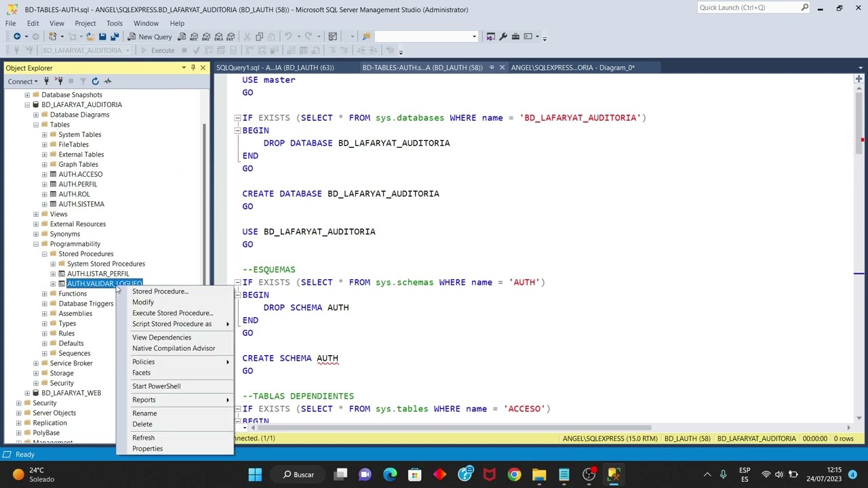Open the Windows Start menu
The width and height of the screenshot is (868, 488).
click(x=255, y=474)
